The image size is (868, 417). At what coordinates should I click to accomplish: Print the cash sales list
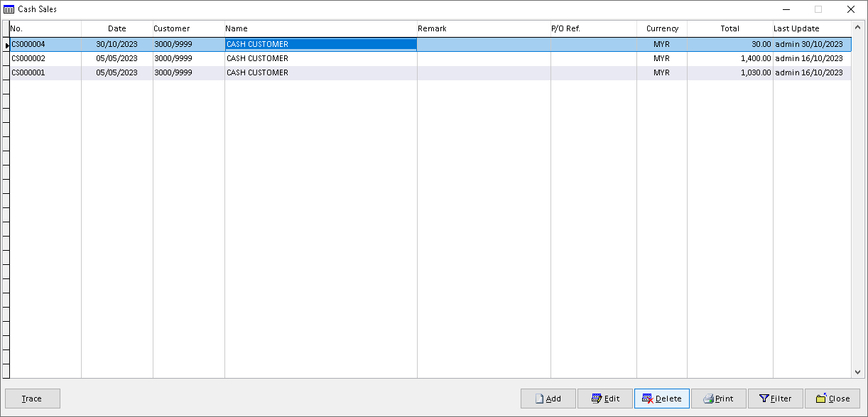718,399
